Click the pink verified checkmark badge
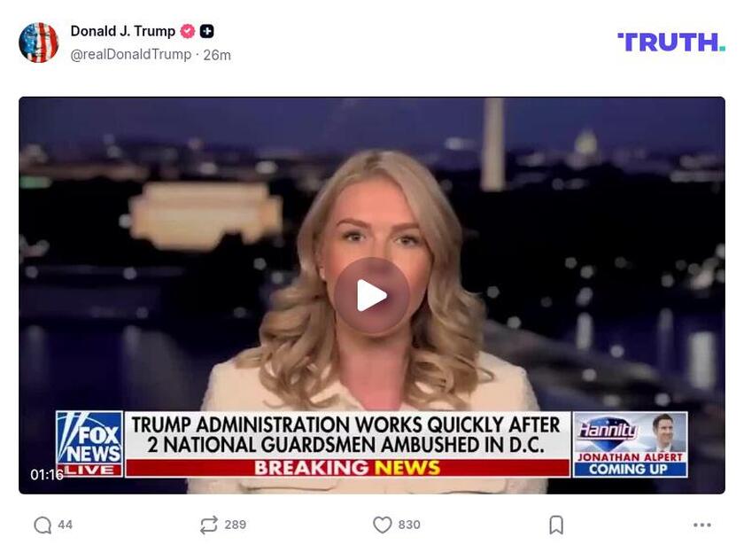Viewport: 744px width, 560px height. tap(188, 31)
